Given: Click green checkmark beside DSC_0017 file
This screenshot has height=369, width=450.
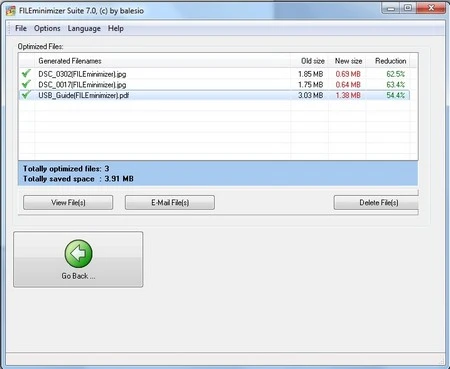Looking at the screenshot, I should point(26,84).
